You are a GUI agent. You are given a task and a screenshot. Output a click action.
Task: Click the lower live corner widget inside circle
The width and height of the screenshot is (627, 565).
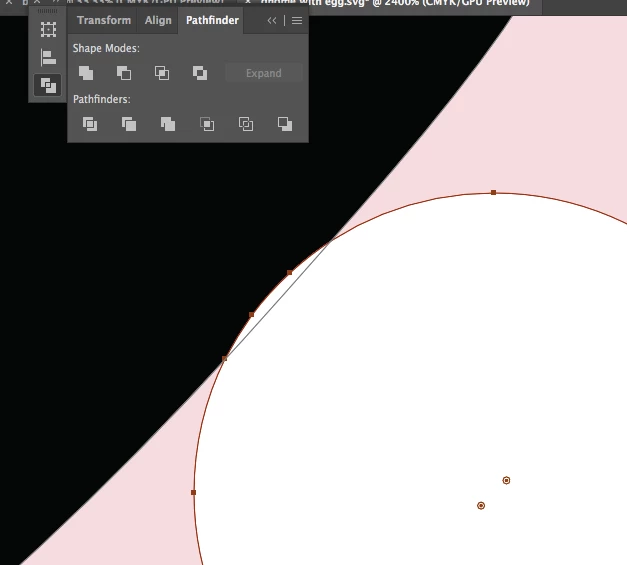click(481, 506)
